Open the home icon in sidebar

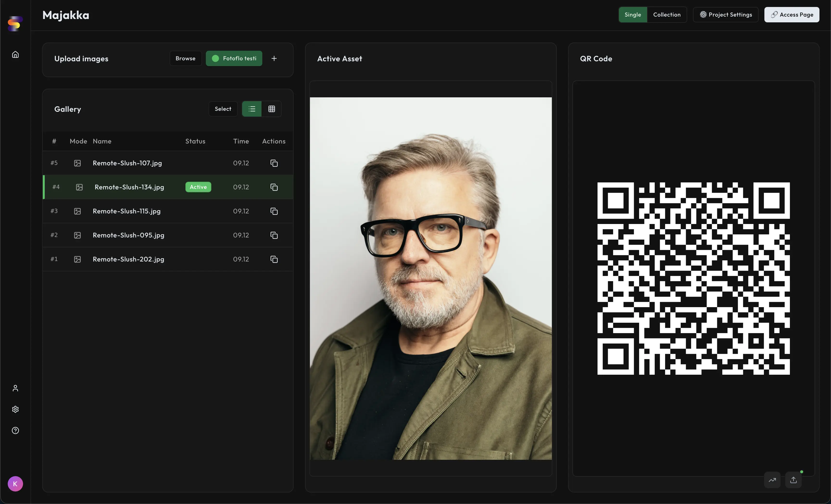pos(15,54)
